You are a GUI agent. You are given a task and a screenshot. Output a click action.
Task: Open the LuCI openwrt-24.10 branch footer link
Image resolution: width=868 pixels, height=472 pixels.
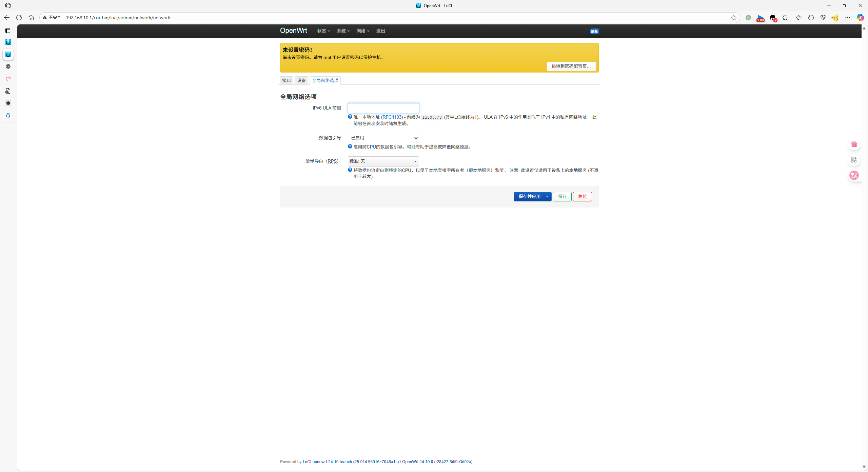(x=351, y=462)
